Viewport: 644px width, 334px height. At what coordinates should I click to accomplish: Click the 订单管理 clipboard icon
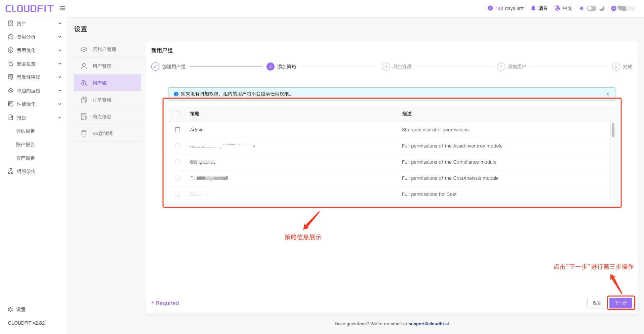tap(84, 100)
